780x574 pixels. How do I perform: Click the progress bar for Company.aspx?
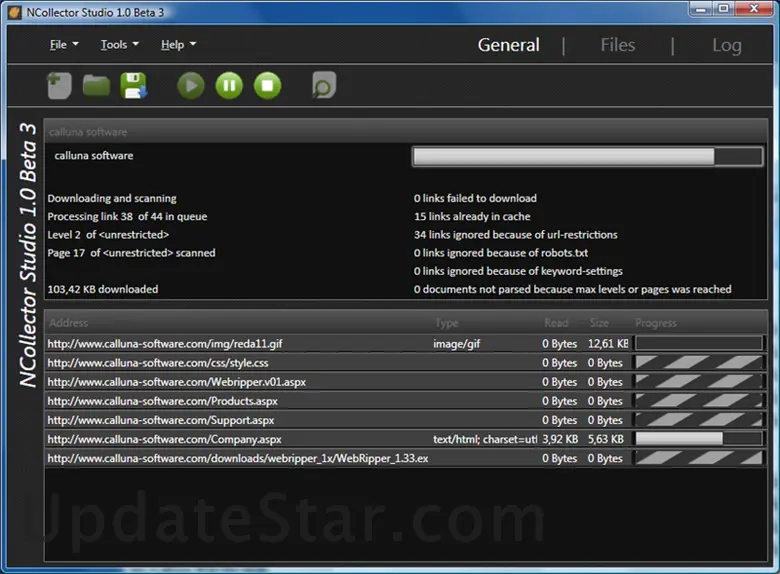pyautogui.click(x=699, y=439)
